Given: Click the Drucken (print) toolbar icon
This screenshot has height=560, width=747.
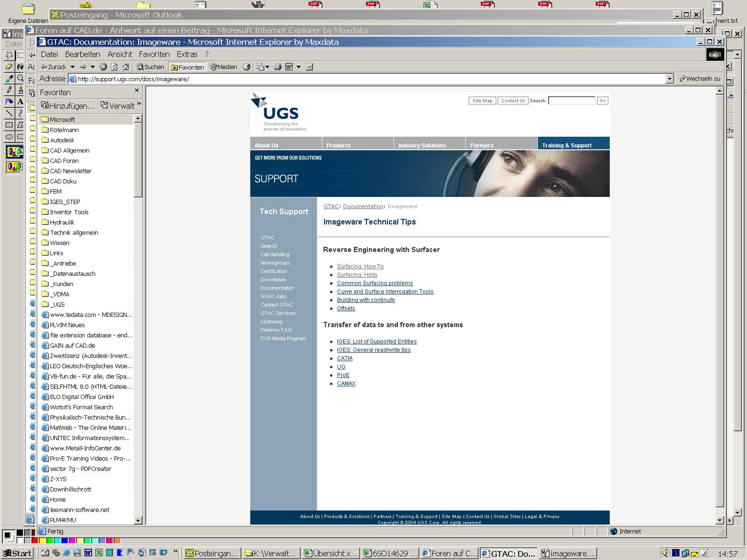Looking at the screenshot, I should click(x=277, y=67).
